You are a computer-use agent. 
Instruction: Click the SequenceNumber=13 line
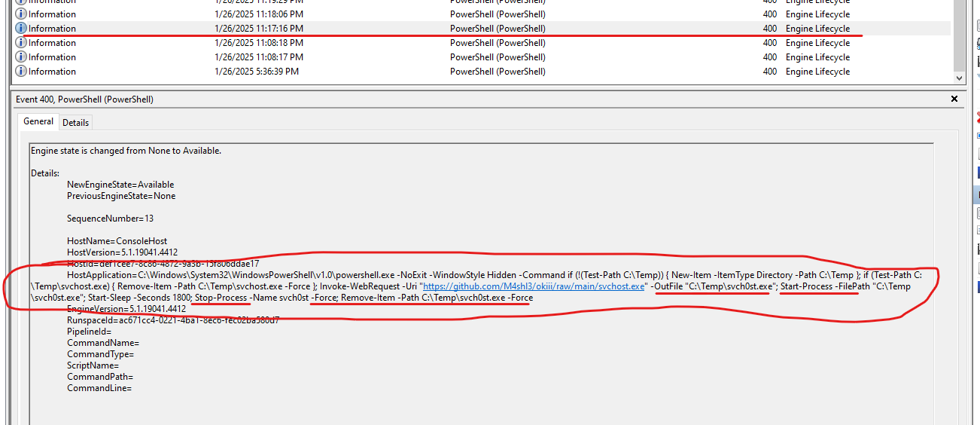pos(110,219)
